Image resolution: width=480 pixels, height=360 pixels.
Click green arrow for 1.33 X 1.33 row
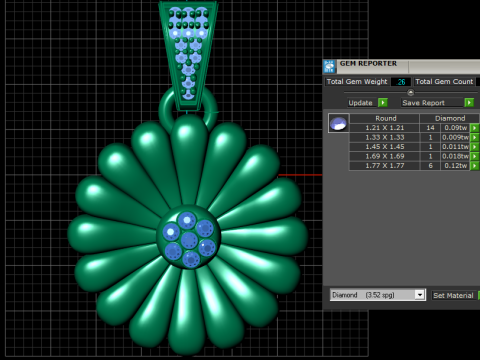(474, 137)
